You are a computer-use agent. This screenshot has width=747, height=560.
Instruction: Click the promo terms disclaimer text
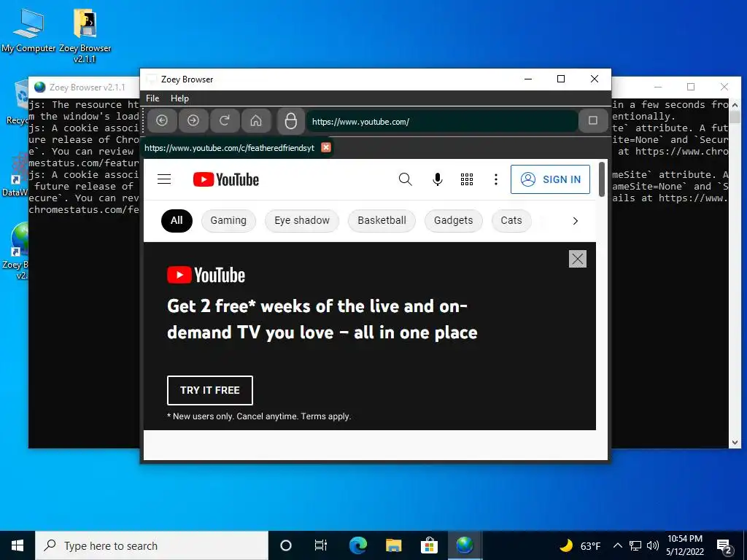pos(259,416)
